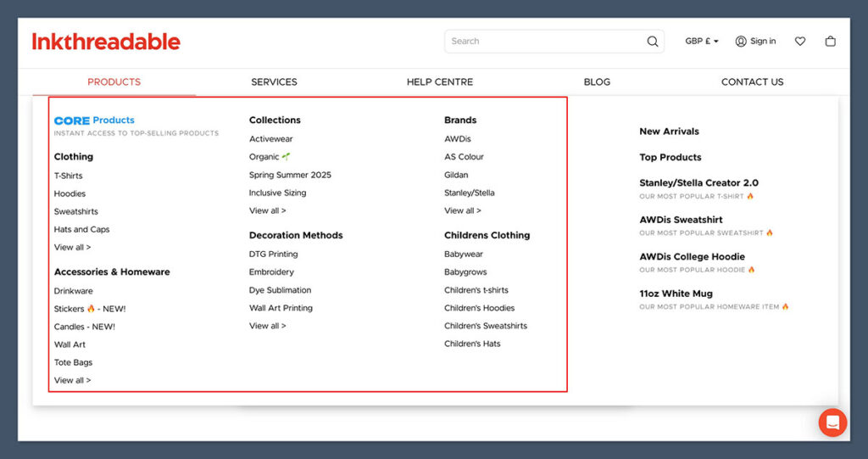Select the Organic collection
This screenshot has height=459, width=868.
click(270, 157)
